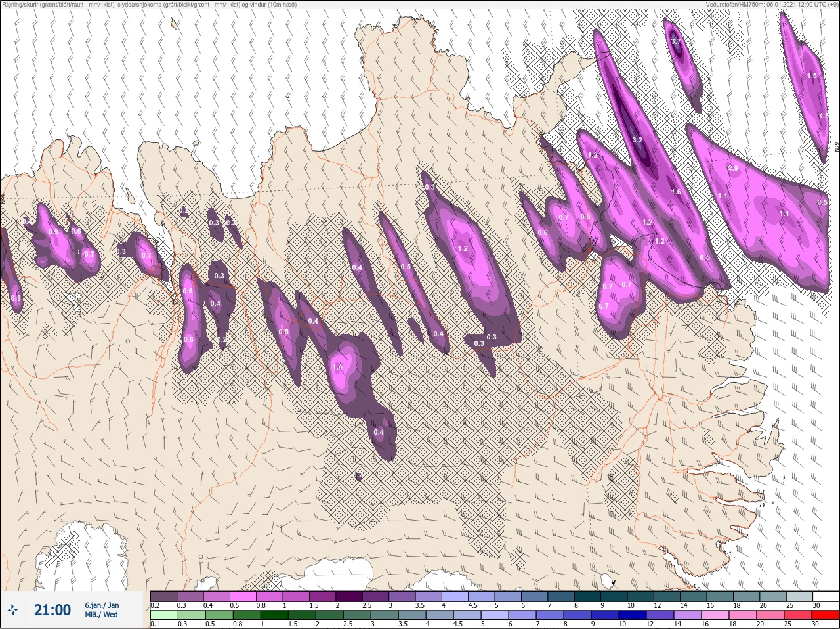Pick the darkest purple swatch between 2 and 2.5

[x=349, y=596]
